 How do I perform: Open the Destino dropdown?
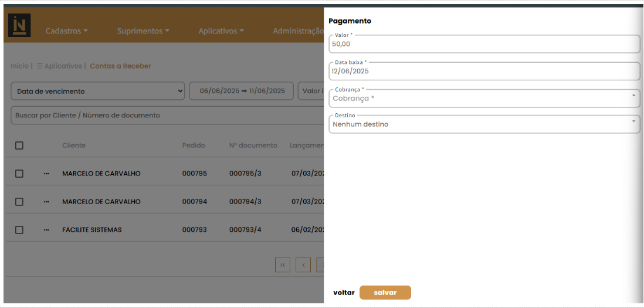click(484, 124)
